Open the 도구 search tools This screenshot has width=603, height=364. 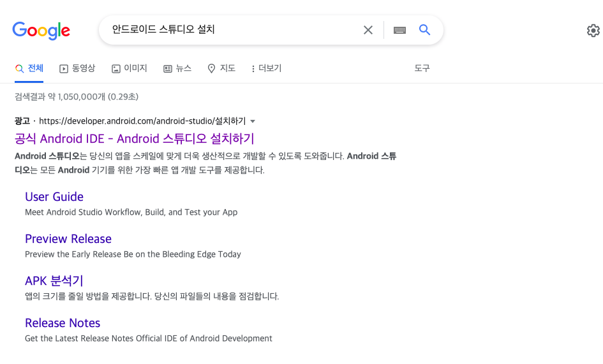coord(422,68)
